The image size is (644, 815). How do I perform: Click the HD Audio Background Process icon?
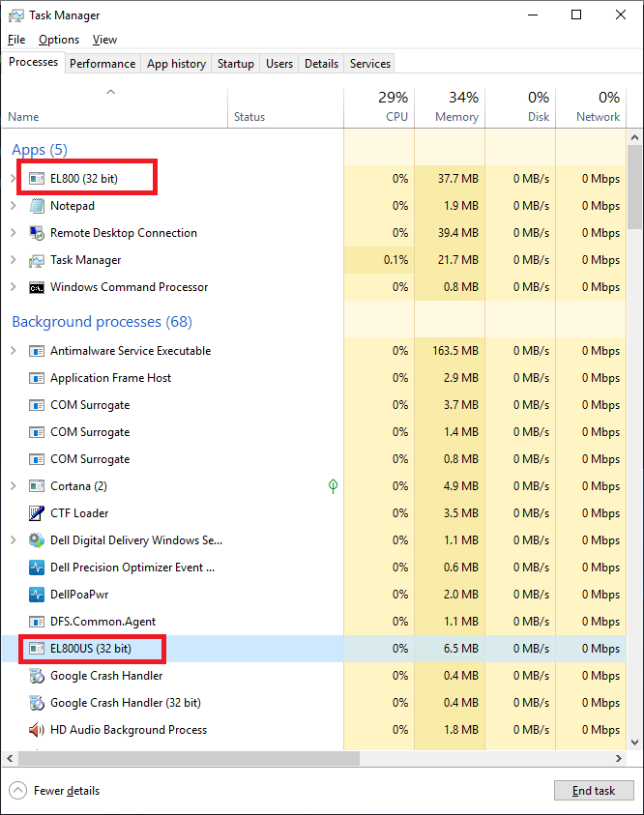pyautogui.click(x=37, y=730)
